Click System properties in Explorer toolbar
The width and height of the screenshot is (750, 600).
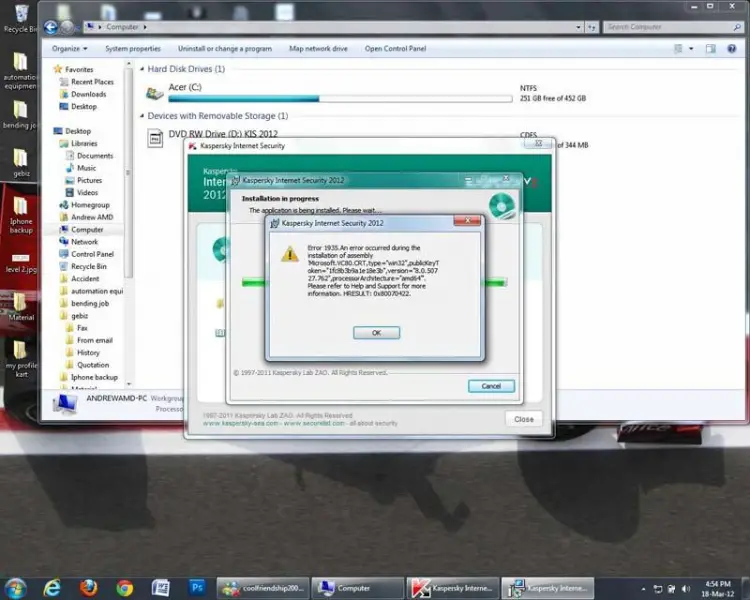[133, 48]
